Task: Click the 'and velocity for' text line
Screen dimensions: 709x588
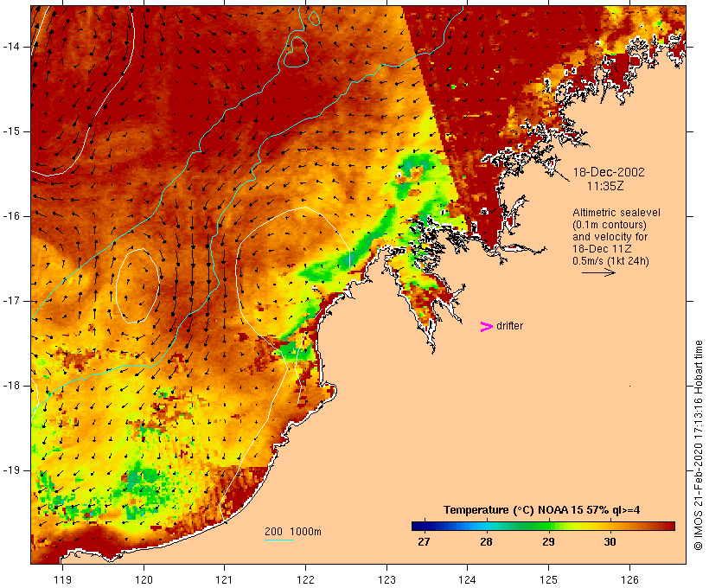Action: [x=610, y=237]
